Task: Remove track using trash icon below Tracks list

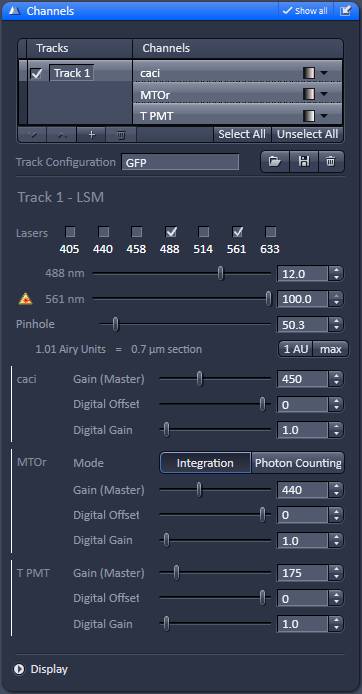Action: click(x=120, y=135)
